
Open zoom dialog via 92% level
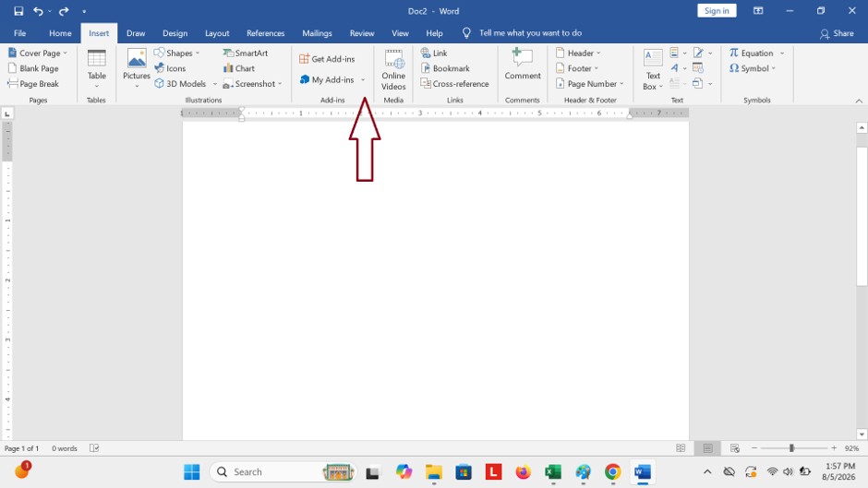pos(851,448)
